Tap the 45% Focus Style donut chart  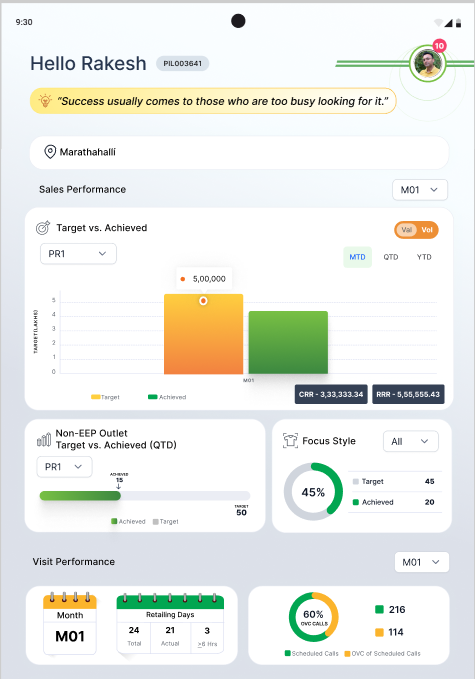[313, 492]
